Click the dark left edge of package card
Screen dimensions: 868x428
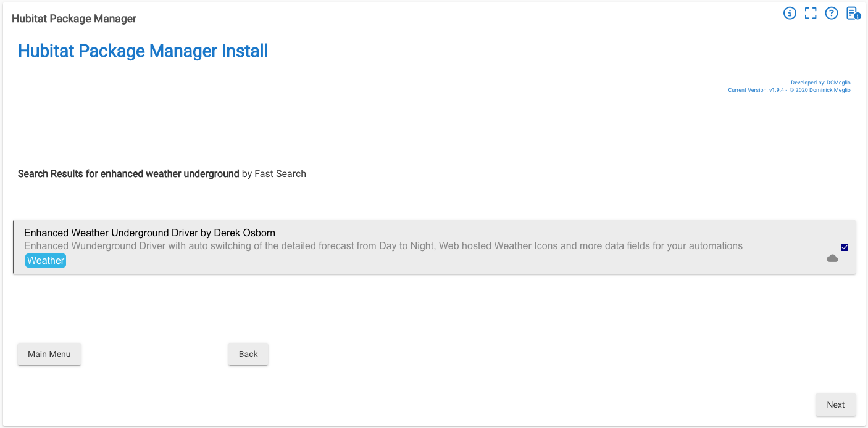pos(14,247)
